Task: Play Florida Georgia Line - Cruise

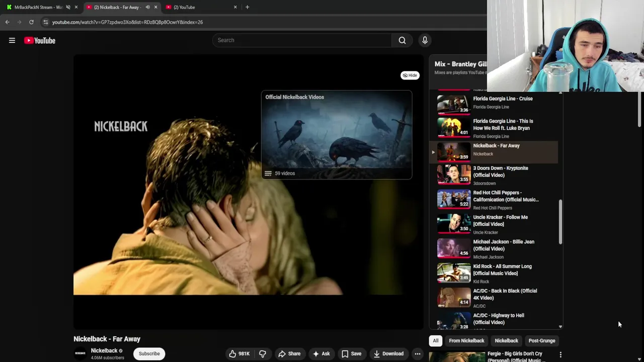Action: click(x=494, y=103)
